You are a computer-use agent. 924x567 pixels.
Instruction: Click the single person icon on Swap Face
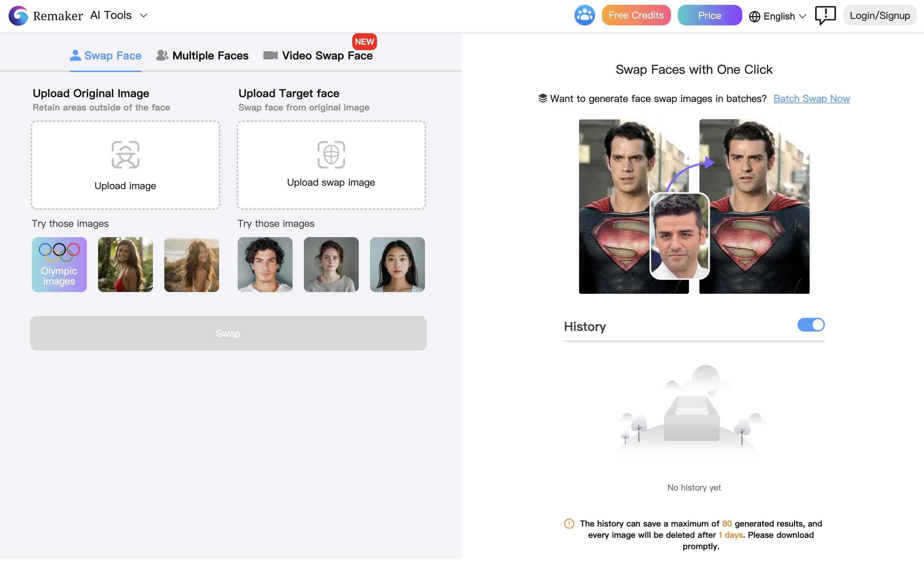(x=75, y=55)
